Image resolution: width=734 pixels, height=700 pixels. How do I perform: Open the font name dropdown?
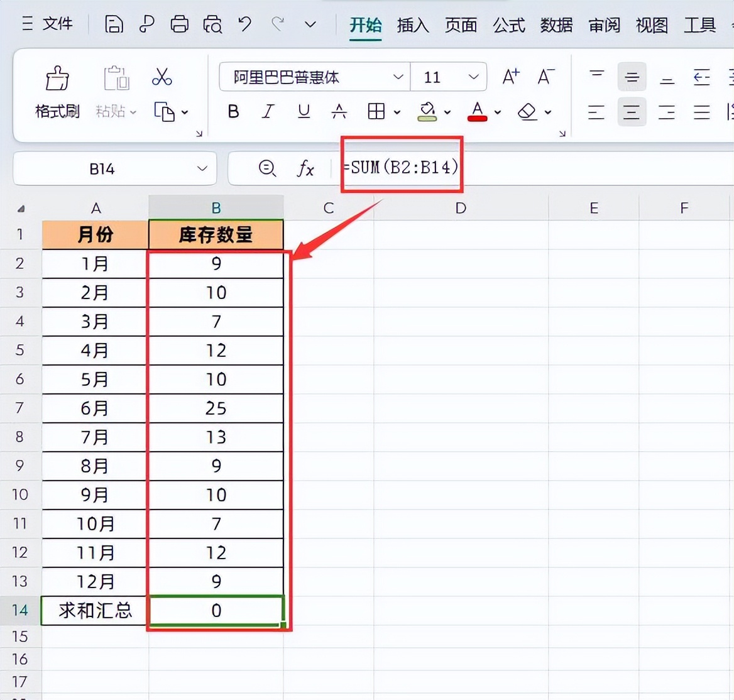397,77
